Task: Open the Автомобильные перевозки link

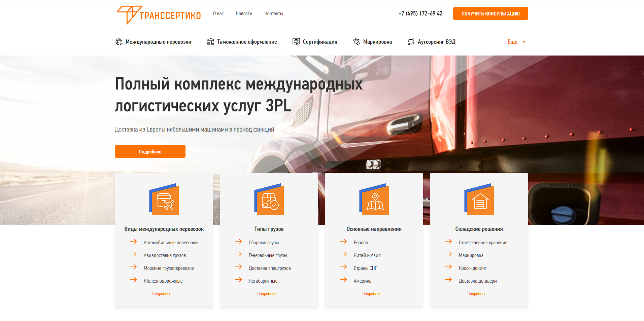Action: [x=170, y=243]
